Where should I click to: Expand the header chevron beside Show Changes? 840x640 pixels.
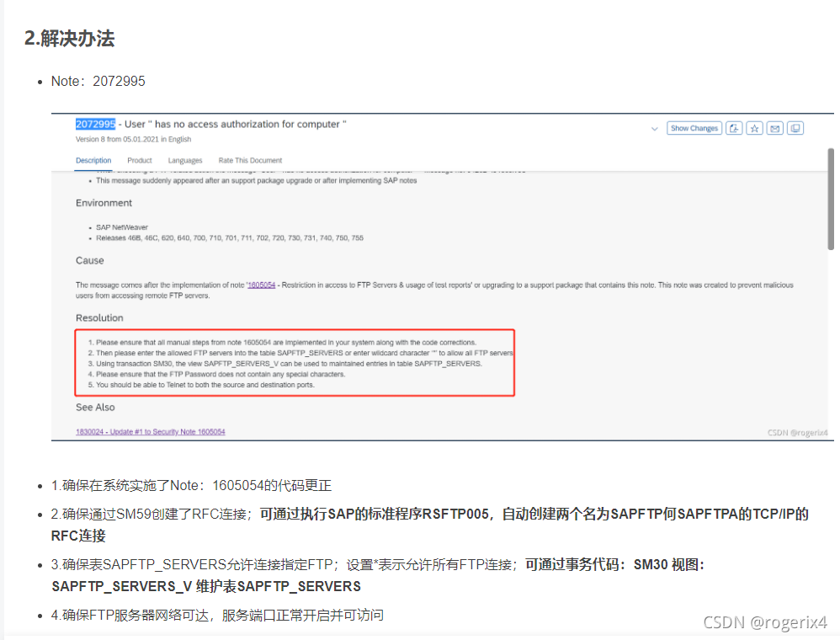pos(654,129)
